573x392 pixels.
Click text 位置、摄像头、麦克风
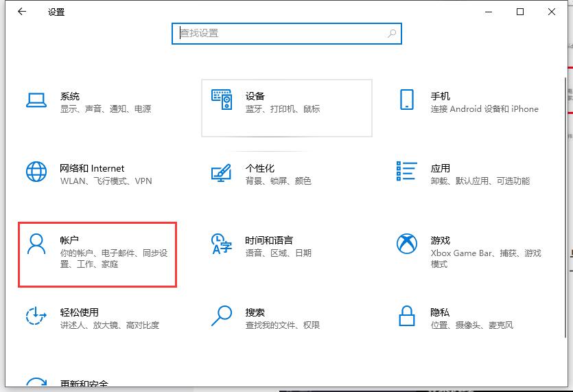[x=471, y=325]
